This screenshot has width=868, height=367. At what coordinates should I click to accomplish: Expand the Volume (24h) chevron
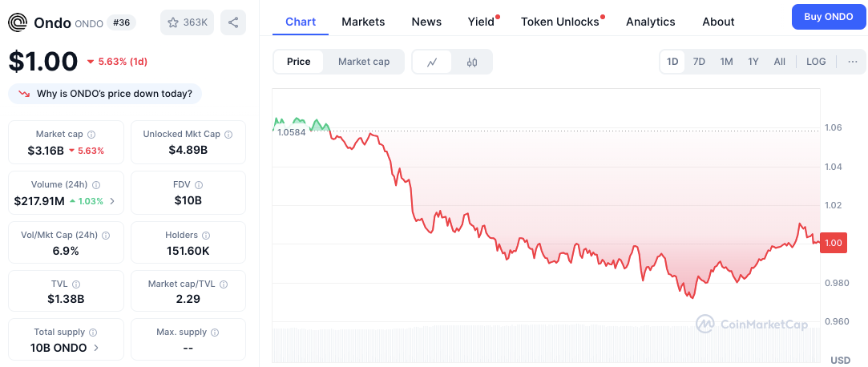pyautogui.click(x=112, y=201)
